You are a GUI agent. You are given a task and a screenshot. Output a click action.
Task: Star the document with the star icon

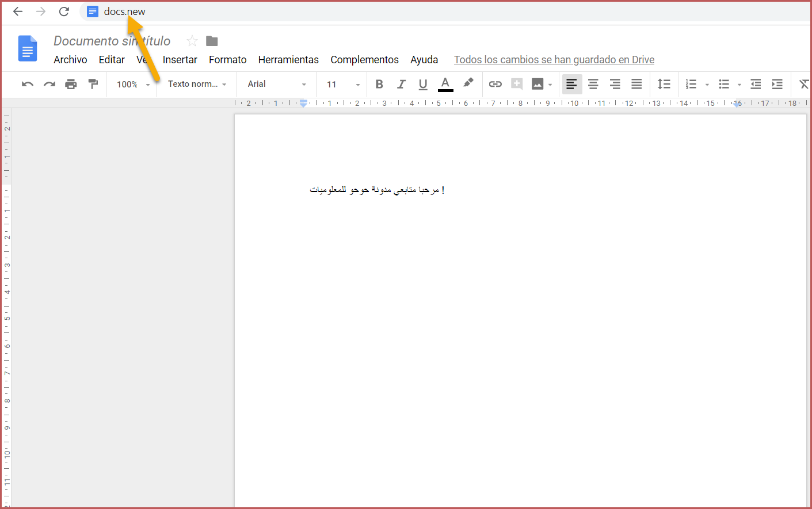pos(192,41)
